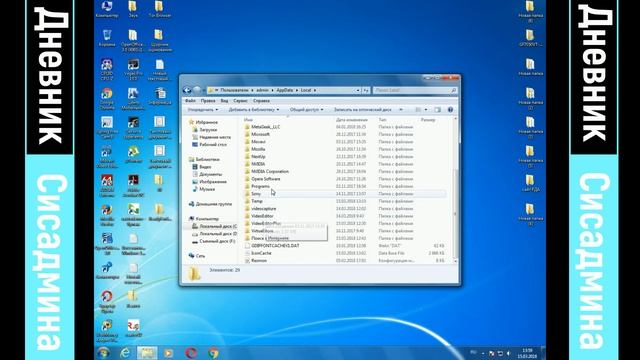
Task: Open the Файл menu
Action: point(190,100)
